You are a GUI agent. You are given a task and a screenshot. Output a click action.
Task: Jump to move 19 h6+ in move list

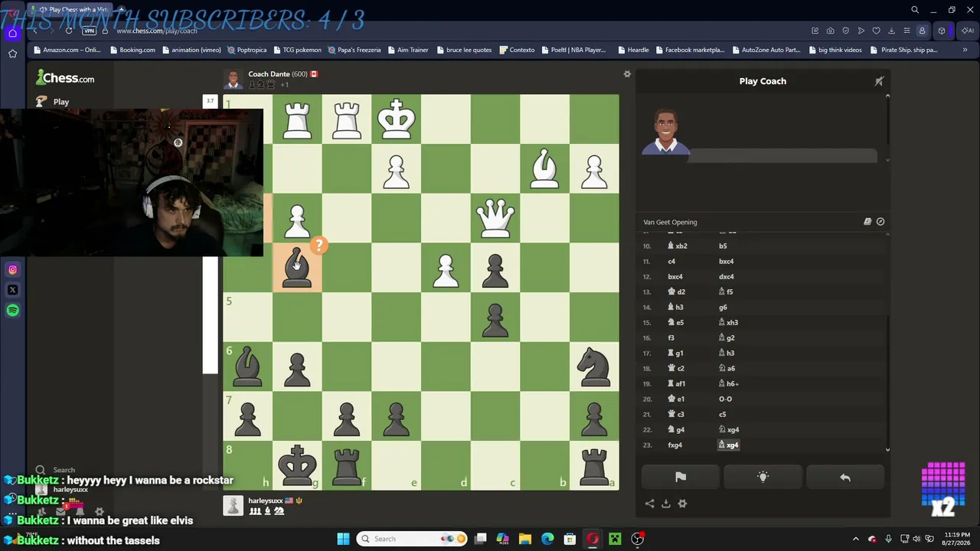pyautogui.click(x=728, y=384)
